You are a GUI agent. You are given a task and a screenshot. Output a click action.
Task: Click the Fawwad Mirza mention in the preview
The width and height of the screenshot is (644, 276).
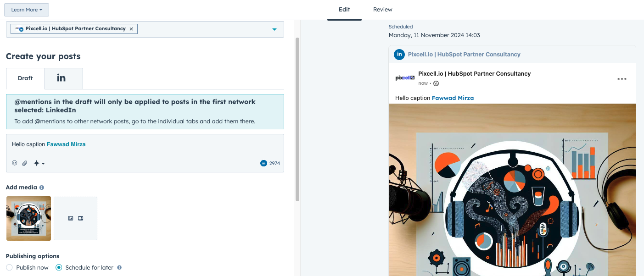453,98
